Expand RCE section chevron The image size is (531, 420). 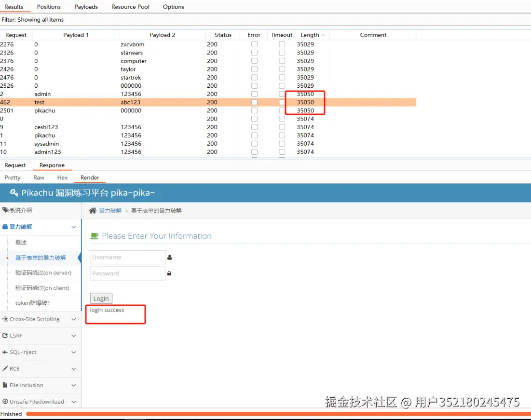(x=73, y=369)
